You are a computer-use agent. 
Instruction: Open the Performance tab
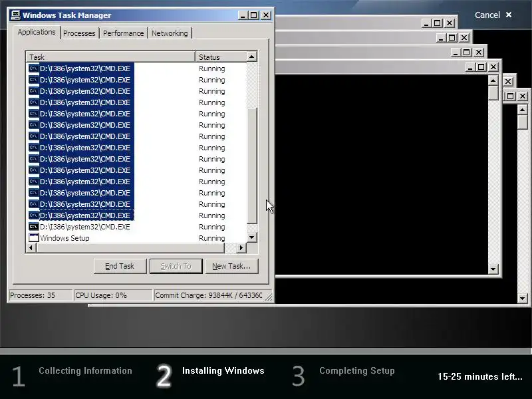(x=124, y=33)
